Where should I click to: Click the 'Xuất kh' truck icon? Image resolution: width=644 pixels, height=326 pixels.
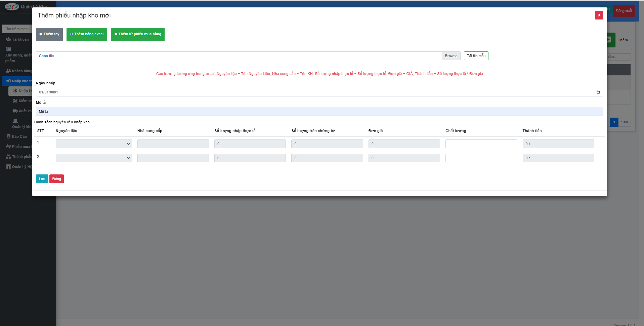(15, 111)
